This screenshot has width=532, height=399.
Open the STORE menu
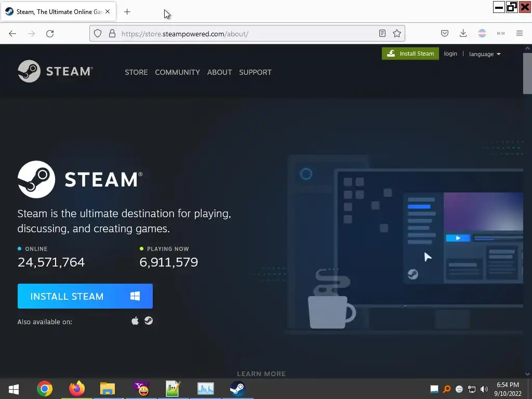click(136, 72)
